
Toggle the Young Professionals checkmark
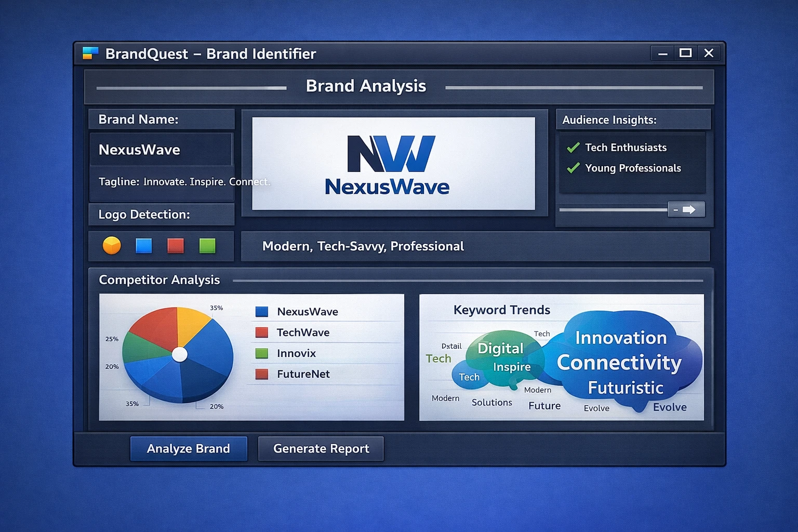point(573,168)
